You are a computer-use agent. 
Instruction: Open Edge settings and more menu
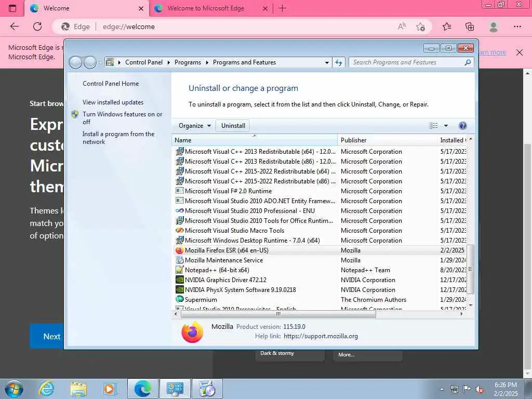tap(517, 26)
